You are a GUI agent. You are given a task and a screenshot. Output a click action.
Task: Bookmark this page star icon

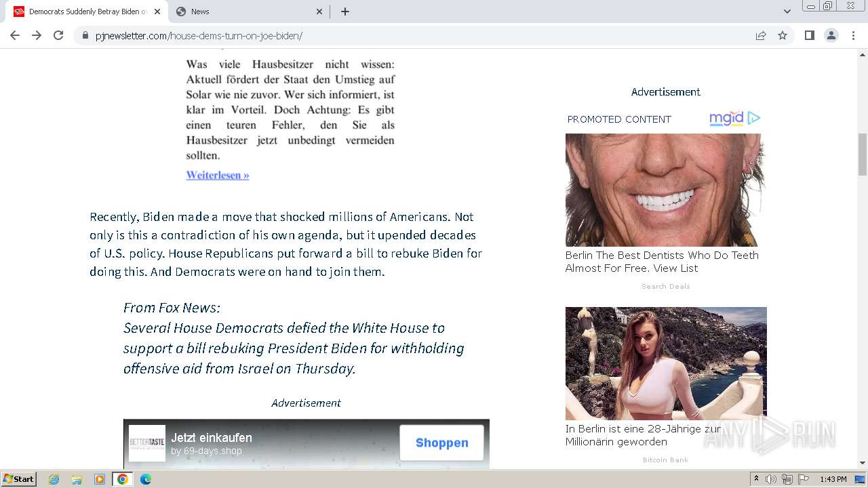(783, 36)
